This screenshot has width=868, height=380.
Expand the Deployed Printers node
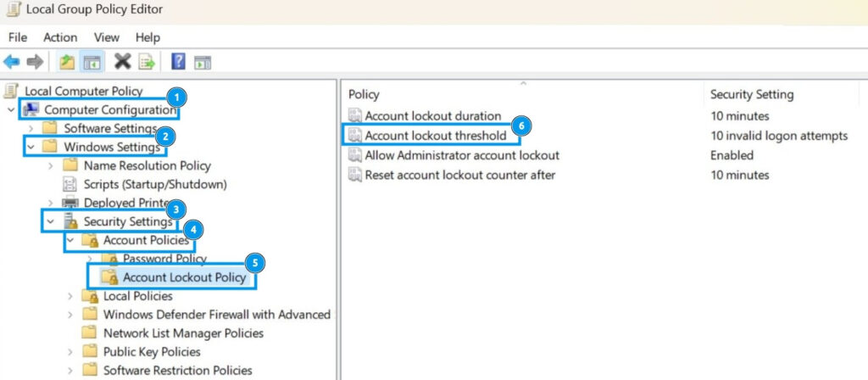[50, 203]
